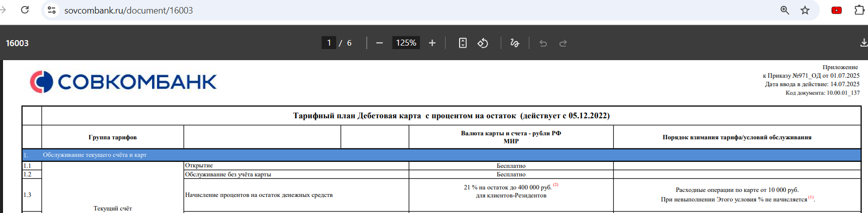Zoom out the PDF with minus button
868x213 pixels.
point(379,43)
